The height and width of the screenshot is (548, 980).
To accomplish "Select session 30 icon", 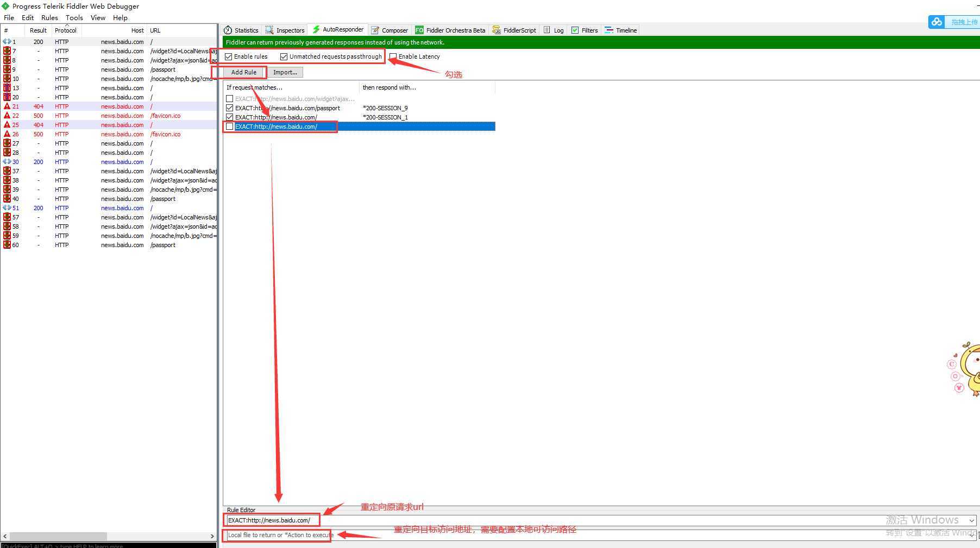I will click(7, 162).
